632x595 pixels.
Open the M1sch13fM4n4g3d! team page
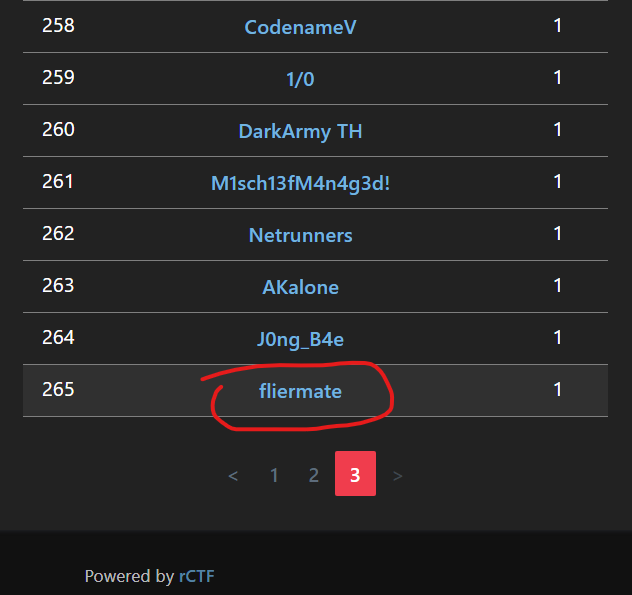300,183
